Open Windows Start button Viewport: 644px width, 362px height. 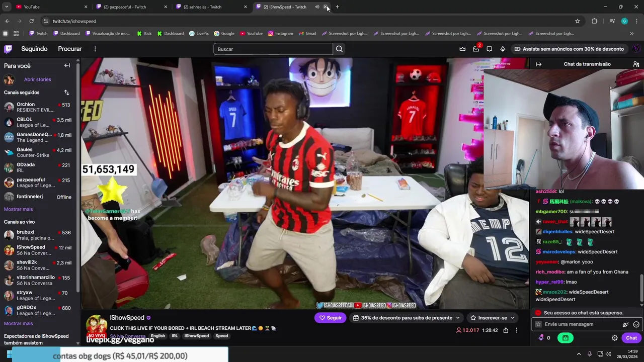pyautogui.click(x=9, y=354)
